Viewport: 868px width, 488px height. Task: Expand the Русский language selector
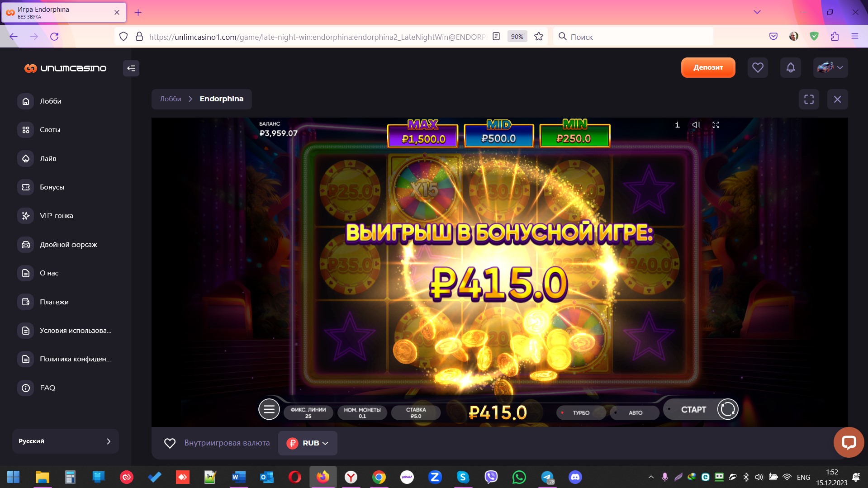click(x=66, y=441)
